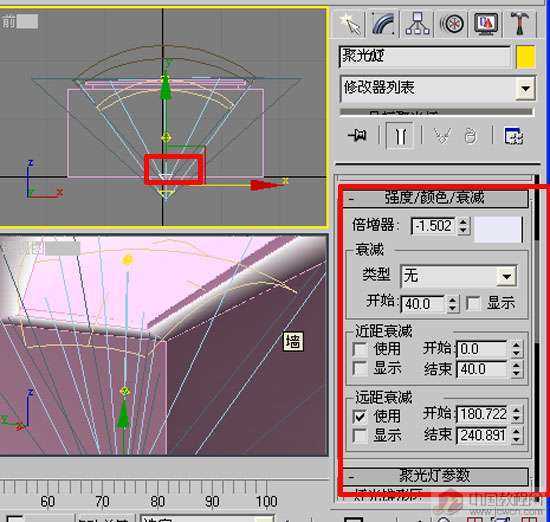Open the Display panel monitor icon
The width and height of the screenshot is (550, 522).
point(486,24)
